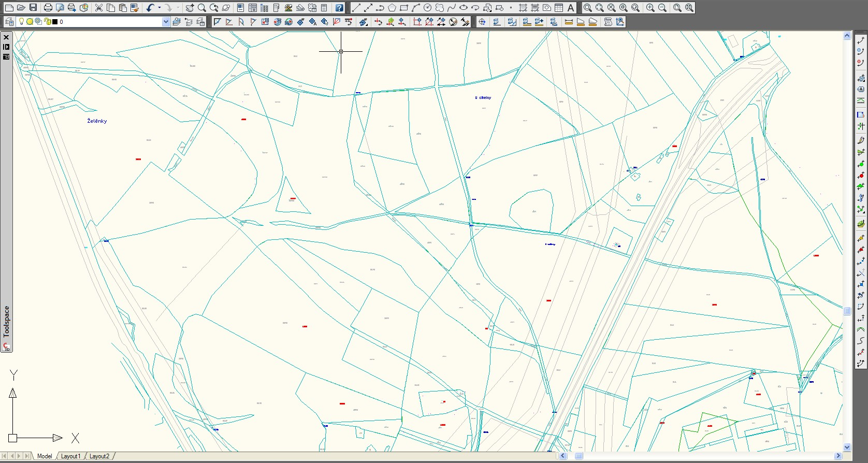Select the Match Properties paintbrush icon
The image size is (868, 463).
click(x=135, y=8)
